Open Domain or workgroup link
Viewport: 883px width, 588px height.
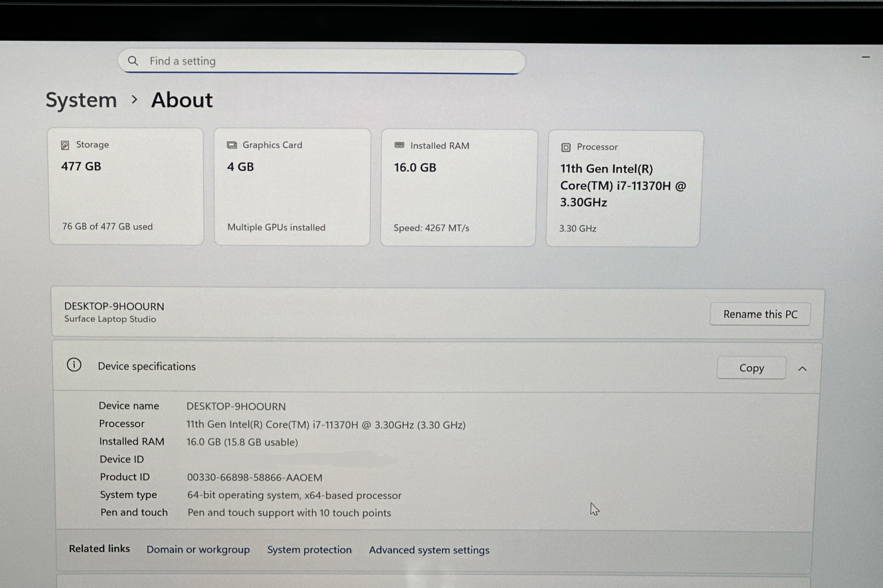[198, 549]
